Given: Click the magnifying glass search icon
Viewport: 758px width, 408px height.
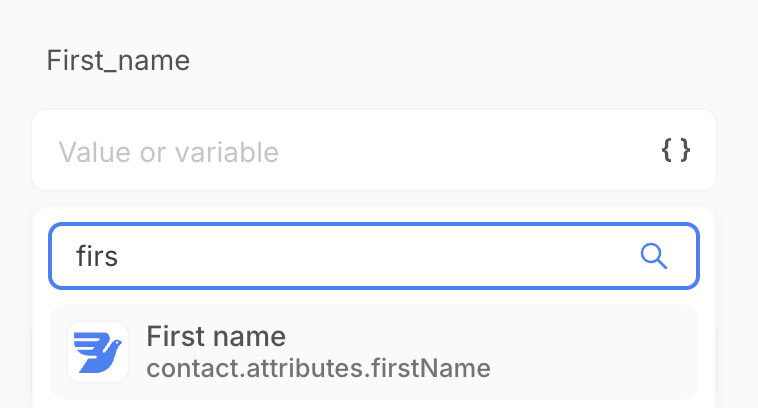Looking at the screenshot, I should coord(653,256).
